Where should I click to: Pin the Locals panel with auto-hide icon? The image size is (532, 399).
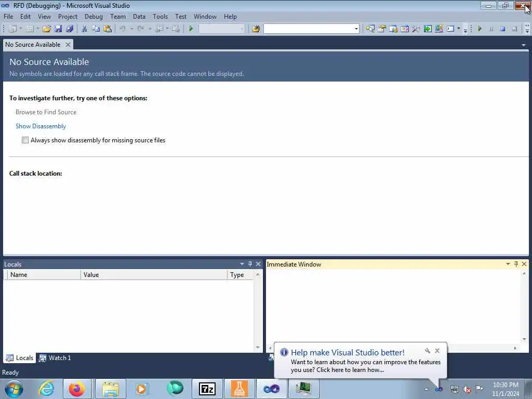[x=250, y=264]
